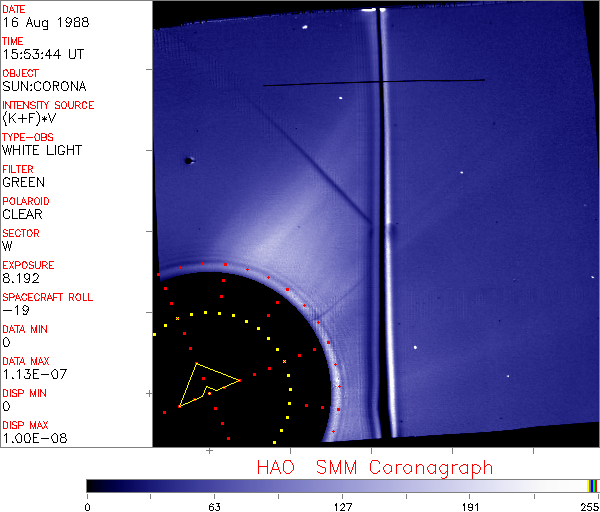Click the dark spot in the upper-left corona

click(x=187, y=160)
